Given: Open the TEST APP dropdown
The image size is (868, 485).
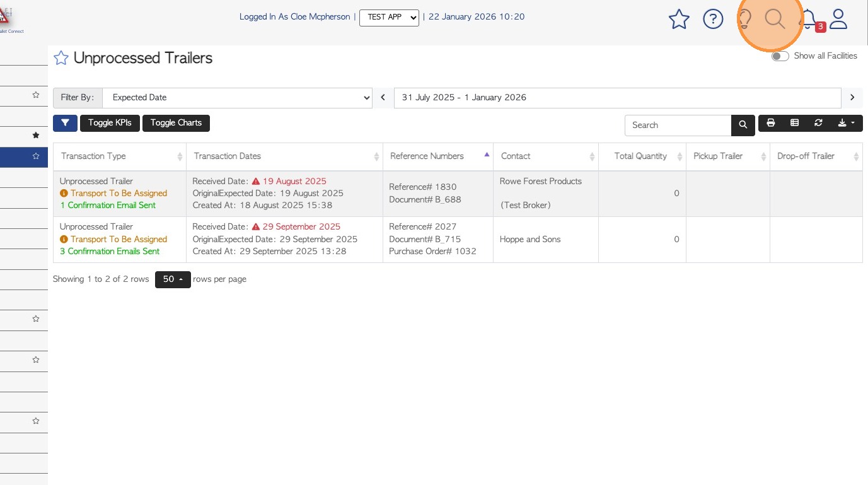Looking at the screenshot, I should [389, 18].
